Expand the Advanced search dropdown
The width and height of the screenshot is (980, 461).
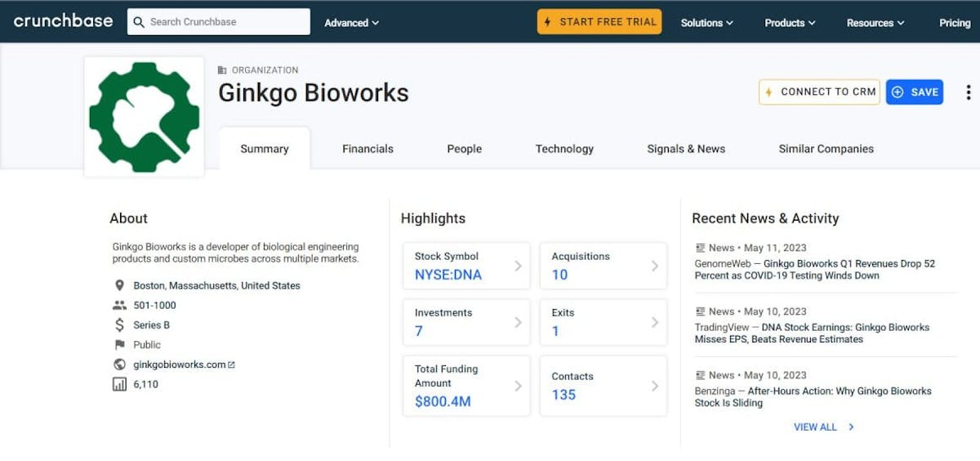tap(351, 23)
